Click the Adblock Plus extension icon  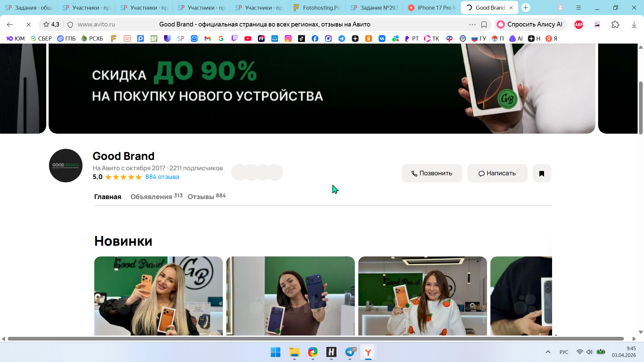[x=579, y=24]
